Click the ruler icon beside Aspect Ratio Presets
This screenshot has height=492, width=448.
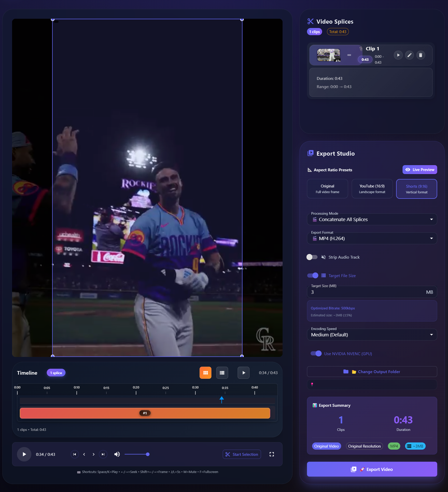tap(310, 170)
